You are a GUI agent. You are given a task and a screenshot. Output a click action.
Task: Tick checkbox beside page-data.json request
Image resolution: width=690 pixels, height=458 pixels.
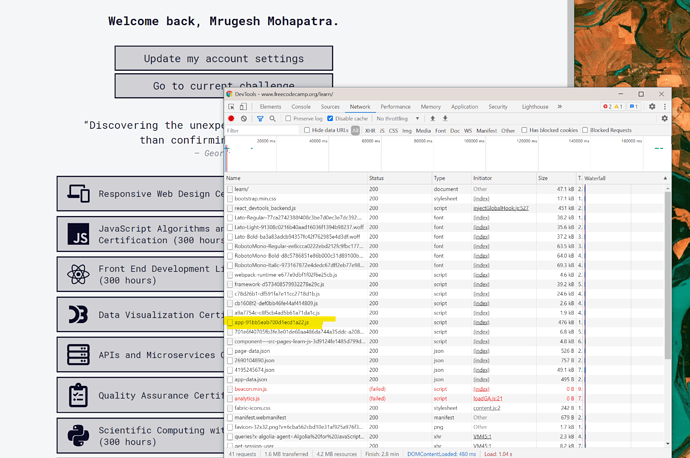230,351
